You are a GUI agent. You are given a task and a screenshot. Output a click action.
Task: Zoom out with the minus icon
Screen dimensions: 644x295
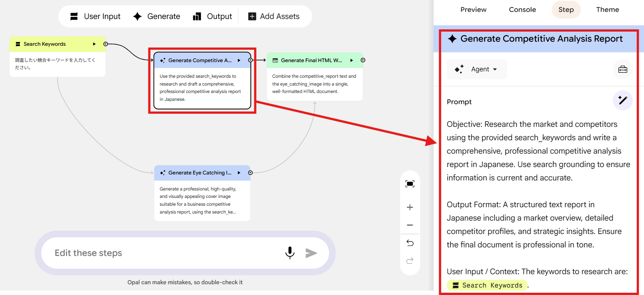pos(410,225)
